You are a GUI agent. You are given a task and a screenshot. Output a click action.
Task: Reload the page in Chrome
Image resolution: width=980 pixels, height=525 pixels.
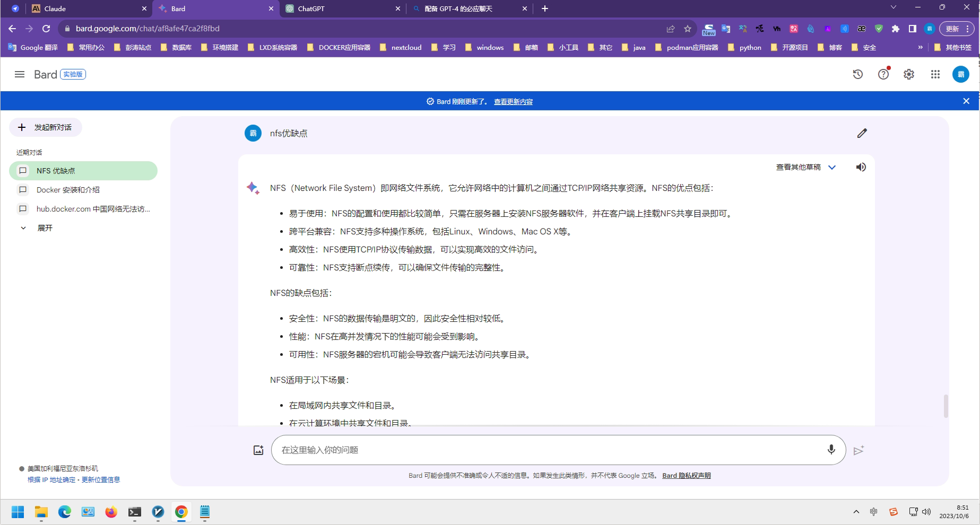click(46, 29)
